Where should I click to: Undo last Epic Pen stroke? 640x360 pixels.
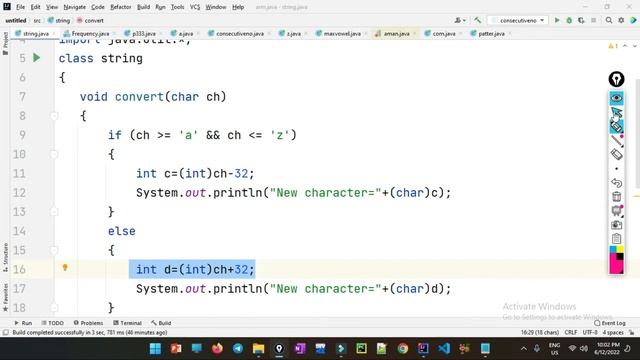point(616,182)
